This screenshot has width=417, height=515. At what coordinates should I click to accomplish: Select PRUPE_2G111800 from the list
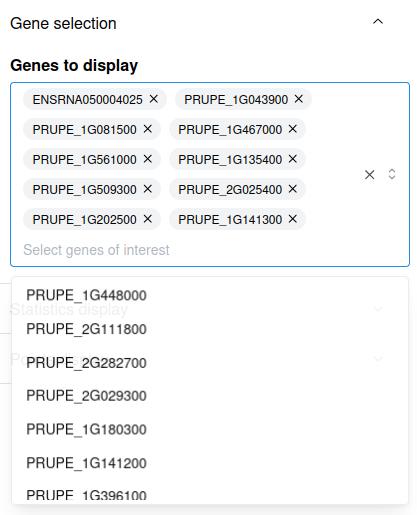point(210,329)
